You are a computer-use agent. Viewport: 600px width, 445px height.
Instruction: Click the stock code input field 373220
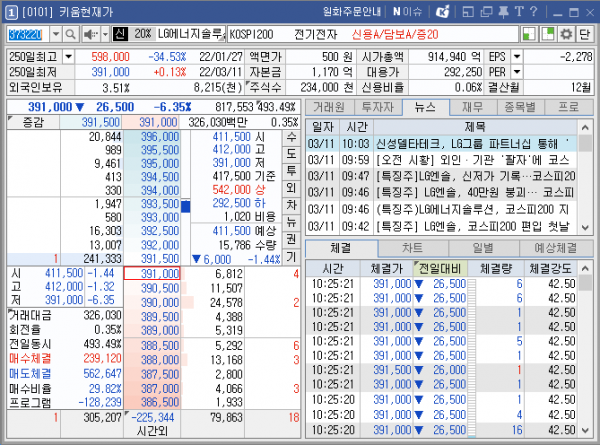point(28,34)
